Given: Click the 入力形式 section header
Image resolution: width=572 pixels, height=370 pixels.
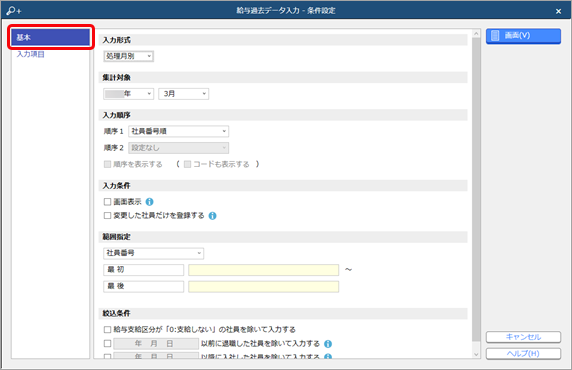Looking at the screenshot, I should tap(283, 40).
